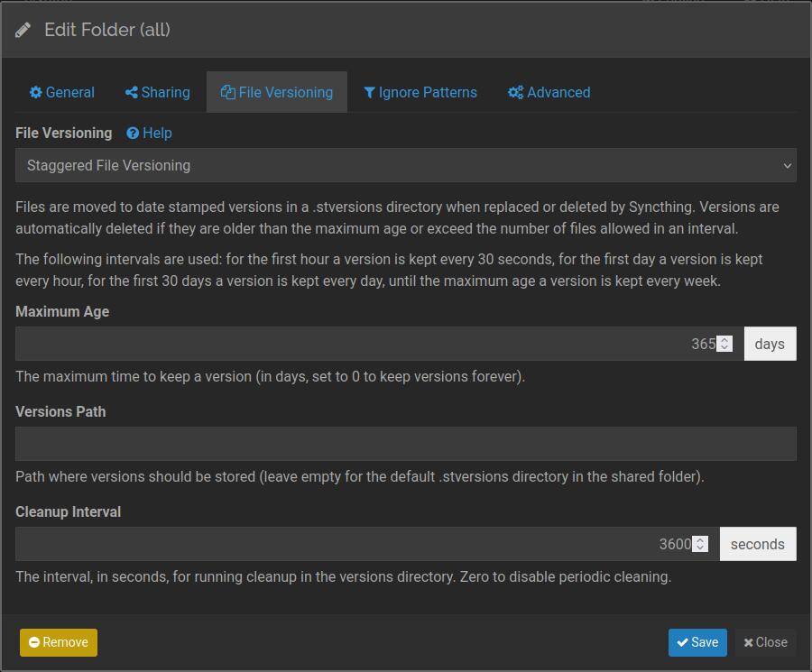This screenshot has height=672, width=812.
Task: Open the File Versioning Help link
Action: coord(156,133)
